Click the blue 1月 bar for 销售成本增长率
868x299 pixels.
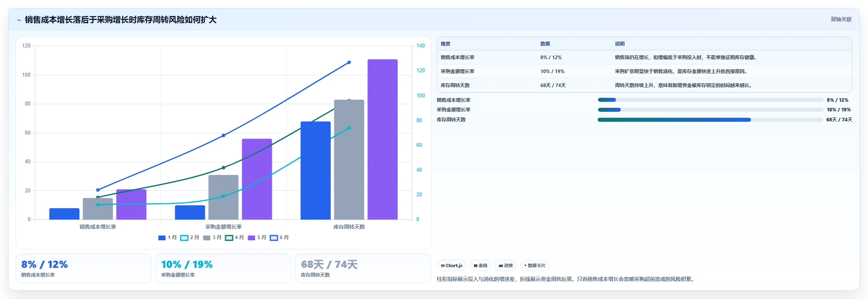point(64,214)
